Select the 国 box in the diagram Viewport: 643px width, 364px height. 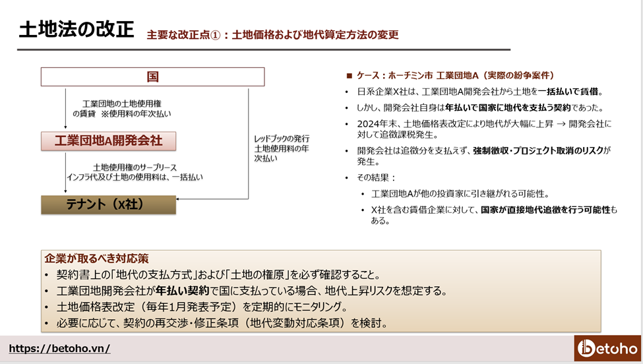point(152,76)
